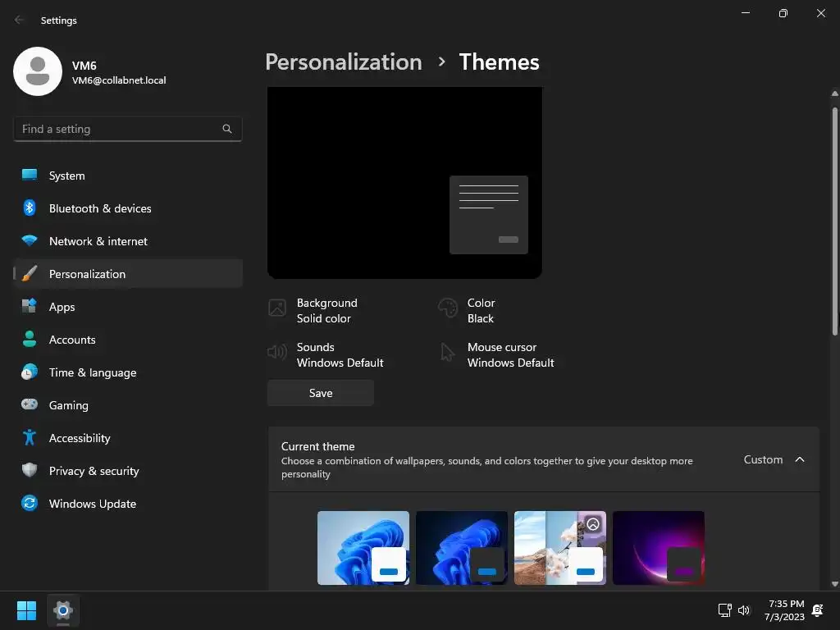Viewport: 840px width, 630px height.
Task: Open the notification bell in tray
Action: (818, 610)
